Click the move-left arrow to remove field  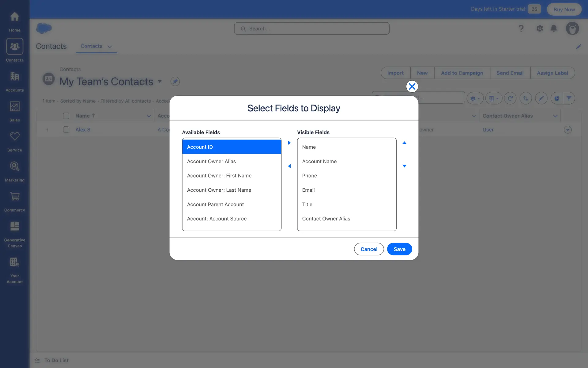point(289,166)
